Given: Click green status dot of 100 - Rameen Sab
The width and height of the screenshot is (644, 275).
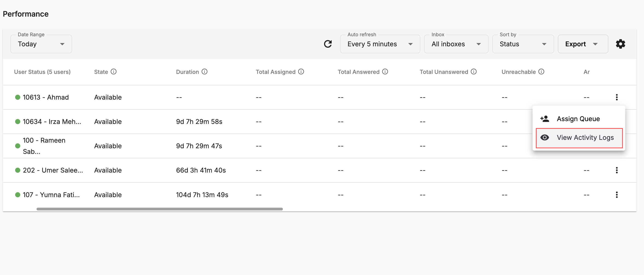Looking at the screenshot, I should click(x=18, y=146).
